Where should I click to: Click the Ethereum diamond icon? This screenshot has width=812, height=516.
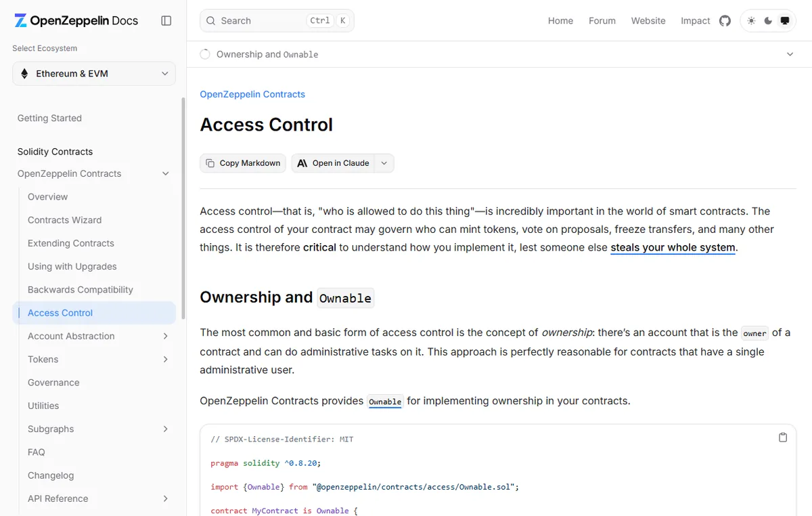(x=25, y=74)
